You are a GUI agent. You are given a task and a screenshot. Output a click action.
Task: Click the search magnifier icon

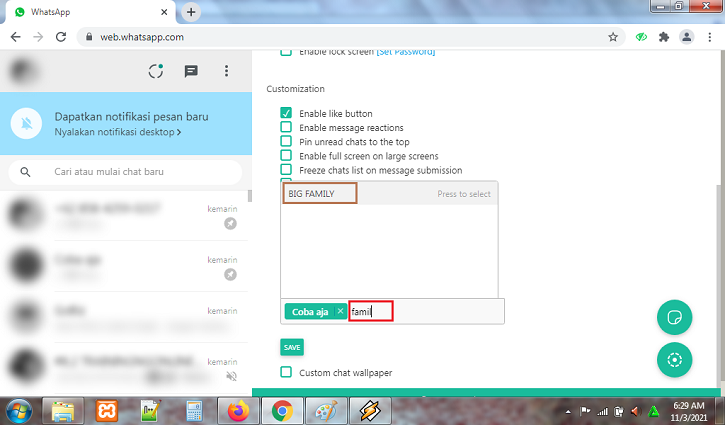click(x=25, y=172)
